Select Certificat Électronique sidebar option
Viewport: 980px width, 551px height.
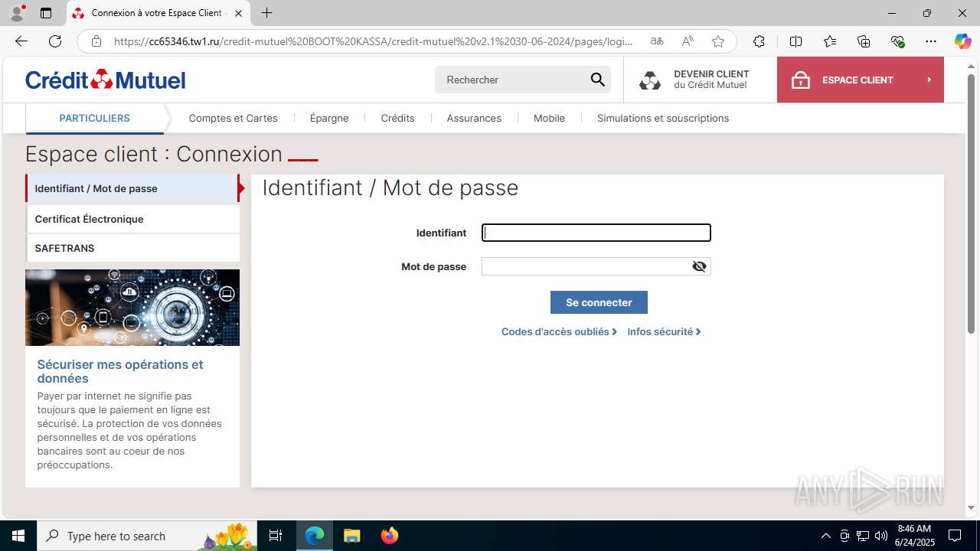[132, 219]
